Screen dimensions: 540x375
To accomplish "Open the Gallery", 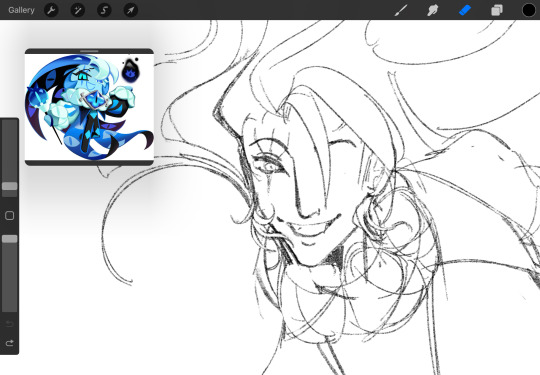I will pyautogui.click(x=21, y=10).
